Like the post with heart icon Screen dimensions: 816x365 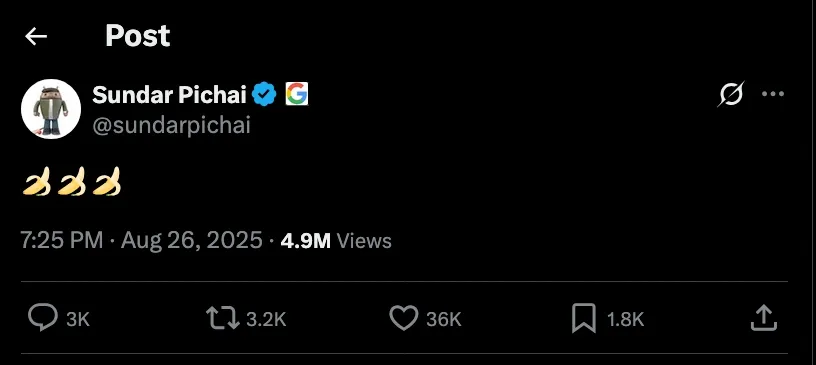tap(404, 318)
